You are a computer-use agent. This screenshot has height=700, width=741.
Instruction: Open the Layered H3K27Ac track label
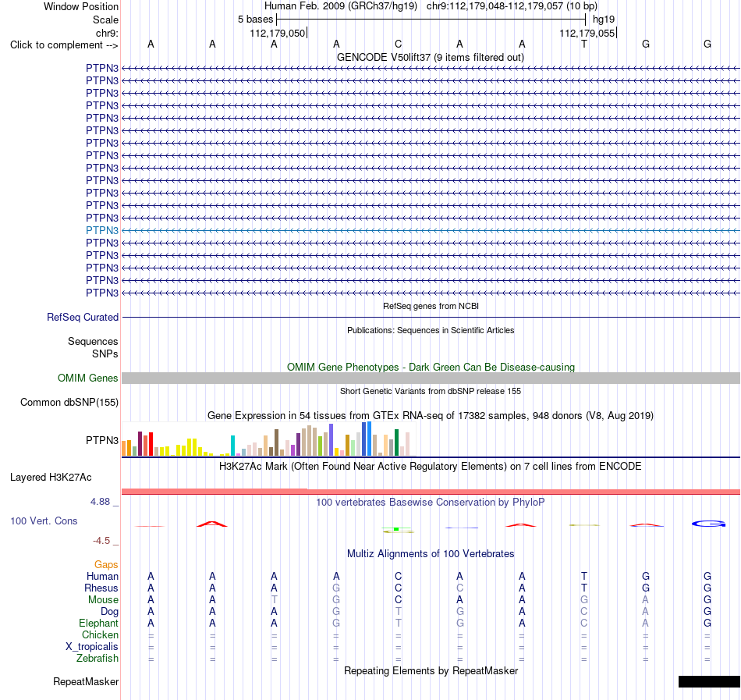tap(51, 478)
